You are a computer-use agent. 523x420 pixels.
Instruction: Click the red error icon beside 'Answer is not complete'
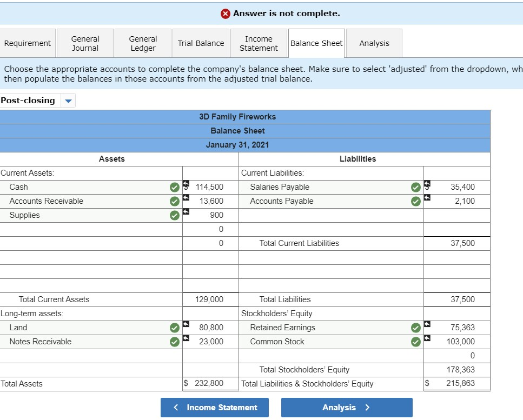pos(225,14)
